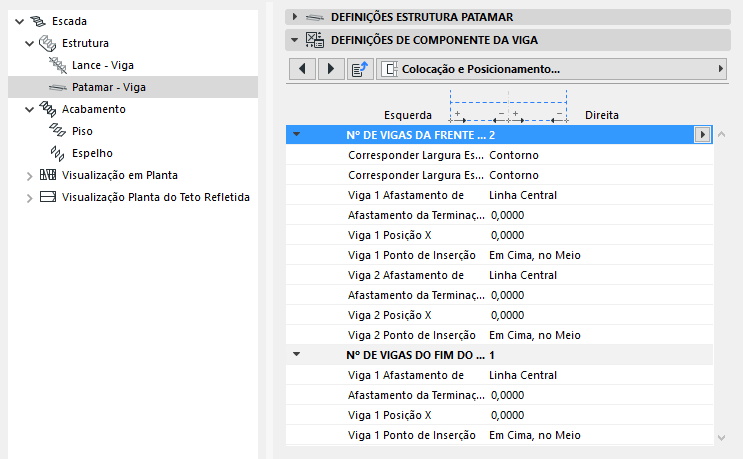Select the Estrutura label
Screen dimensions: 743x459
coord(85,43)
